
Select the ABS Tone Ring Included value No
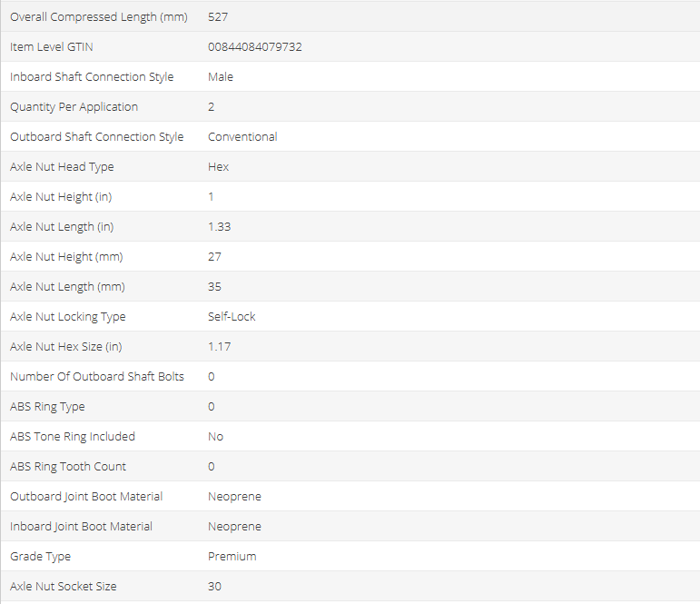215,437
